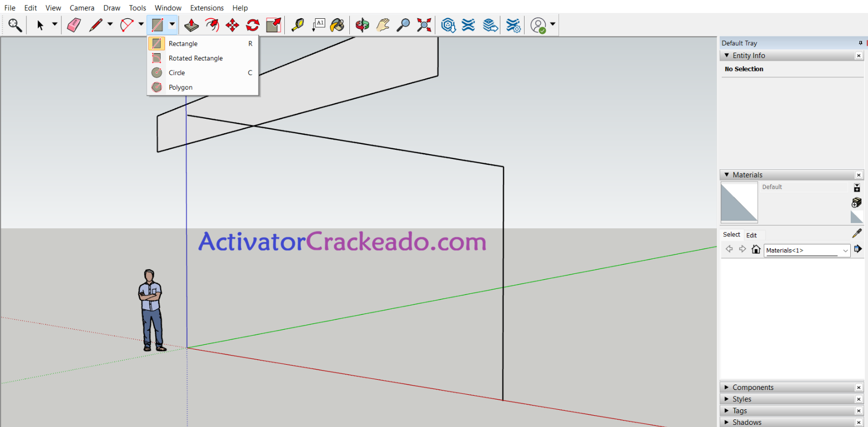The image size is (868, 427).
Task: Click the Rectangle shape tool toolbar button
Action: click(157, 25)
